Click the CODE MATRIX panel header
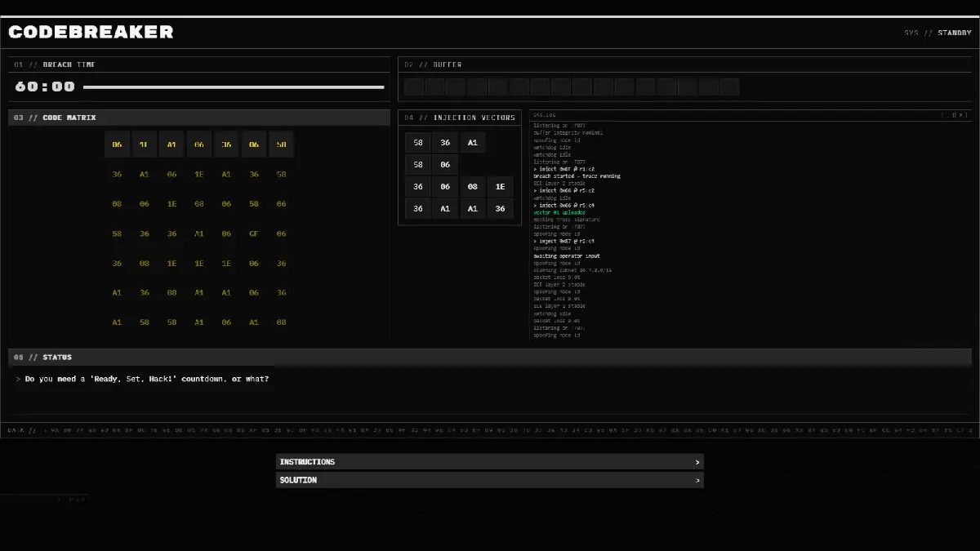The image size is (980, 551). click(x=199, y=118)
